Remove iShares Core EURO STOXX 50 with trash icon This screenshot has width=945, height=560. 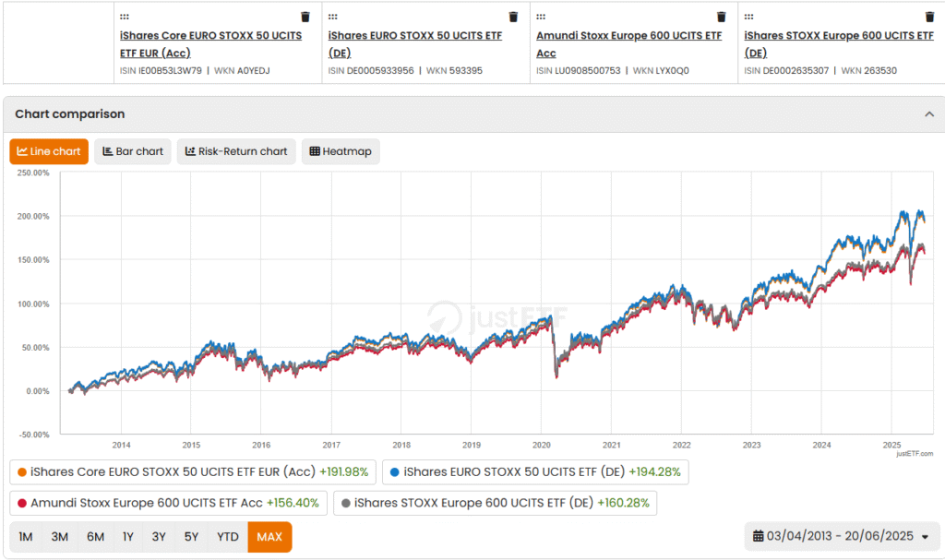(x=305, y=17)
